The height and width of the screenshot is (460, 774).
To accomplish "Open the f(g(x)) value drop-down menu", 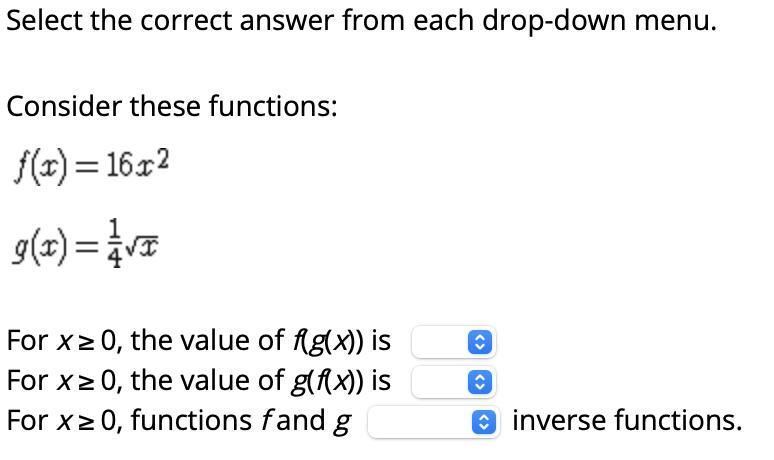I will pyautogui.click(x=454, y=342).
